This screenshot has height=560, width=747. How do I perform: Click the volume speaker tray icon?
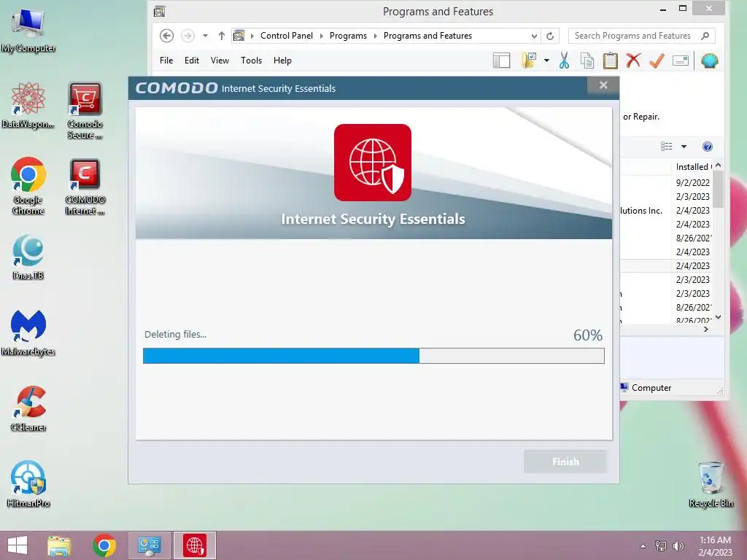[678, 545]
